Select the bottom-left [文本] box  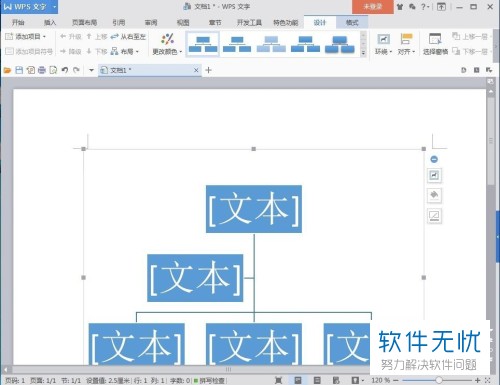tap(136, 344)
